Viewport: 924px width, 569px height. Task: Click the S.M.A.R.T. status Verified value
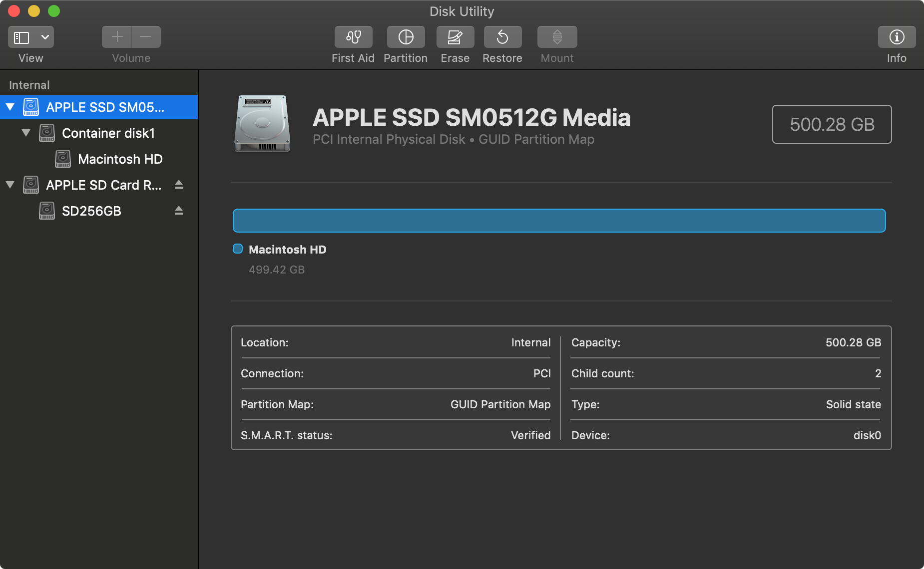[530, 435]
